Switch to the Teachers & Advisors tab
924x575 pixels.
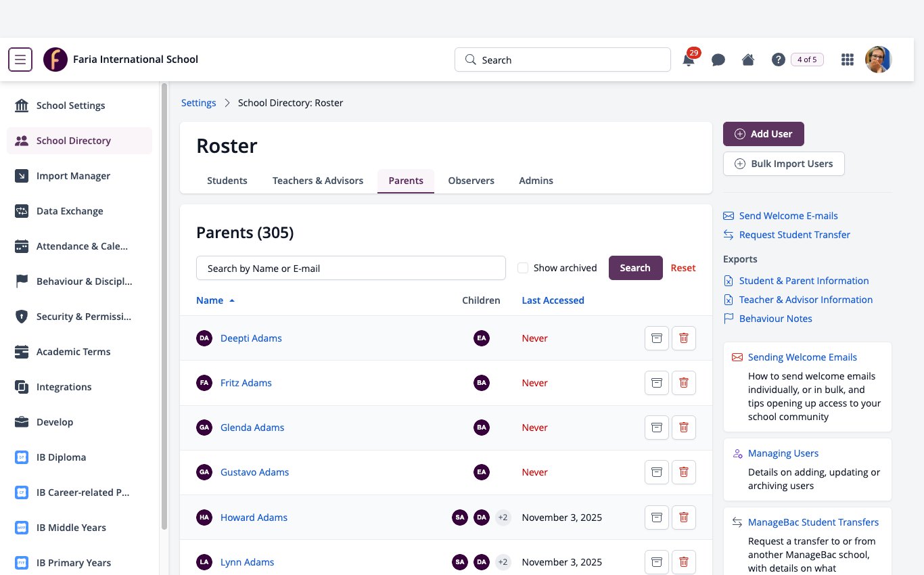318,181
